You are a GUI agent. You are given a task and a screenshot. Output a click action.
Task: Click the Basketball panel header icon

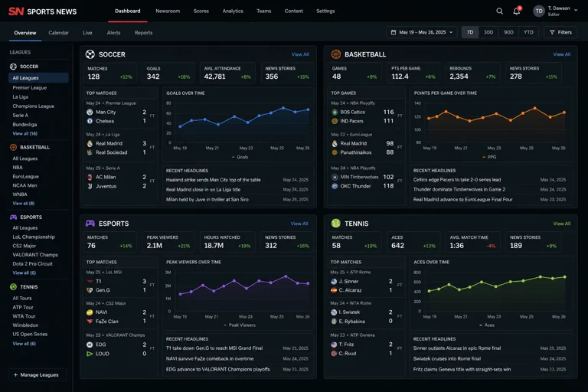point(335,54)
